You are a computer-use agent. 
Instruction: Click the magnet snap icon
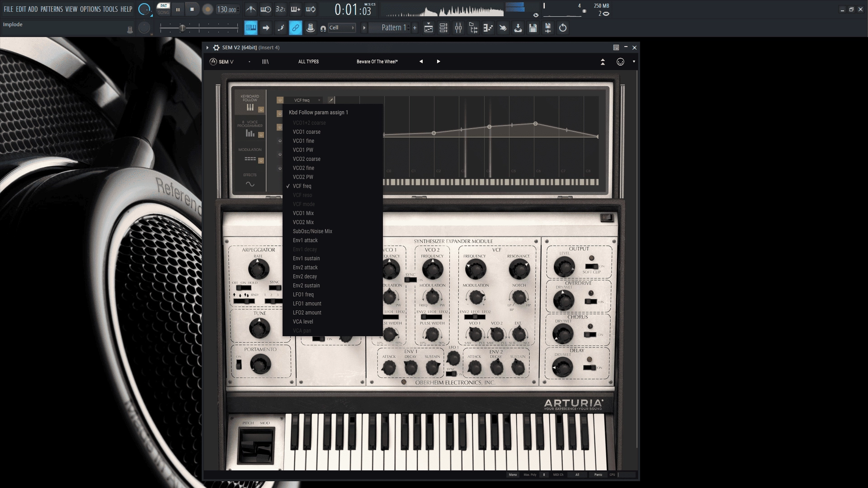(323, 28)
